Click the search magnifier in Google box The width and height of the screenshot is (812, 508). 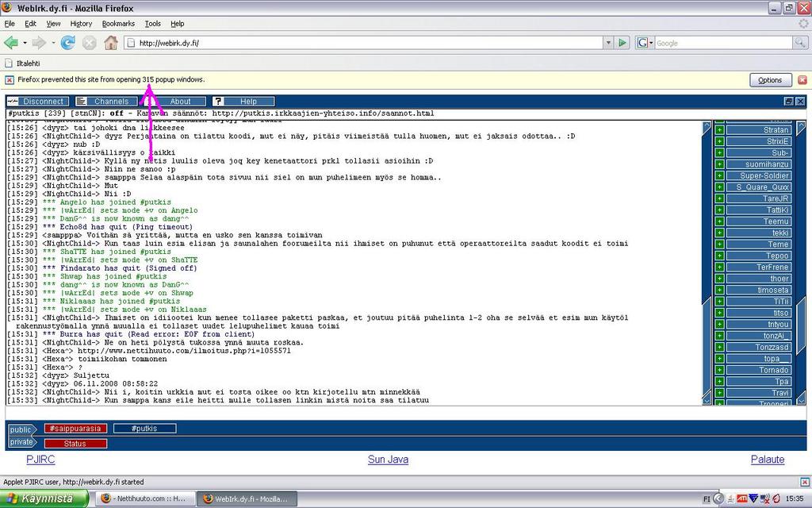(x=801, y=43)
